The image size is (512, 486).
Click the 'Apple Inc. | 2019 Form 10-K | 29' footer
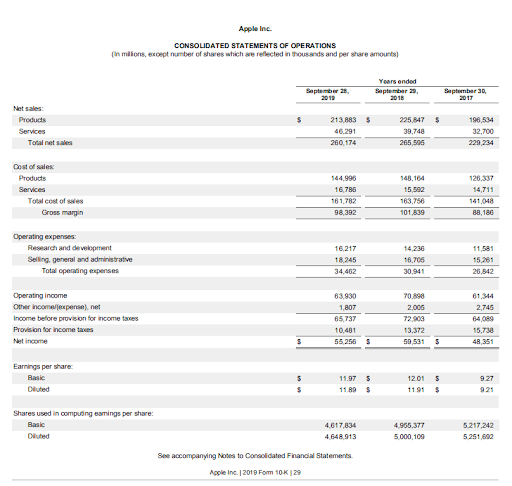click(x=255, y=472)
